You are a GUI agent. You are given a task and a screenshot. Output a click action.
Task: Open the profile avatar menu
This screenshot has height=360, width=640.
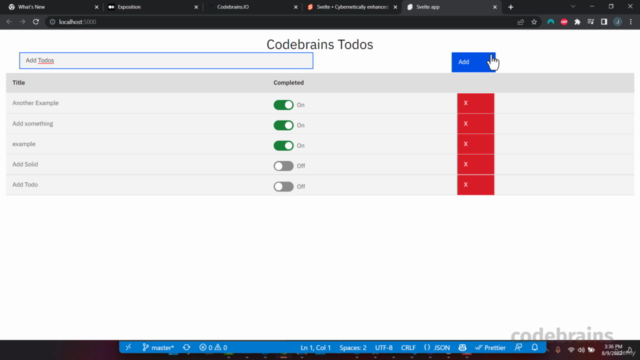pyautogui.click(x=618, y=22)
